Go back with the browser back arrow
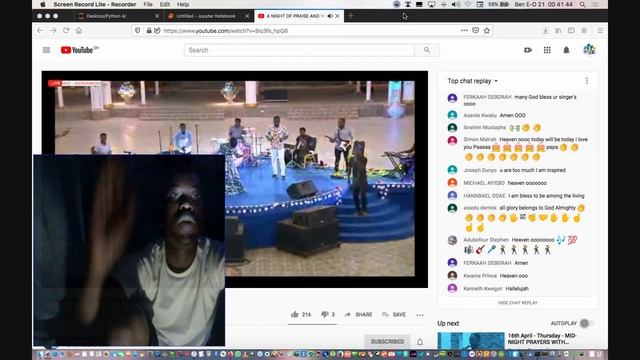The image size is (640, 360). click(x=40, y=30)
